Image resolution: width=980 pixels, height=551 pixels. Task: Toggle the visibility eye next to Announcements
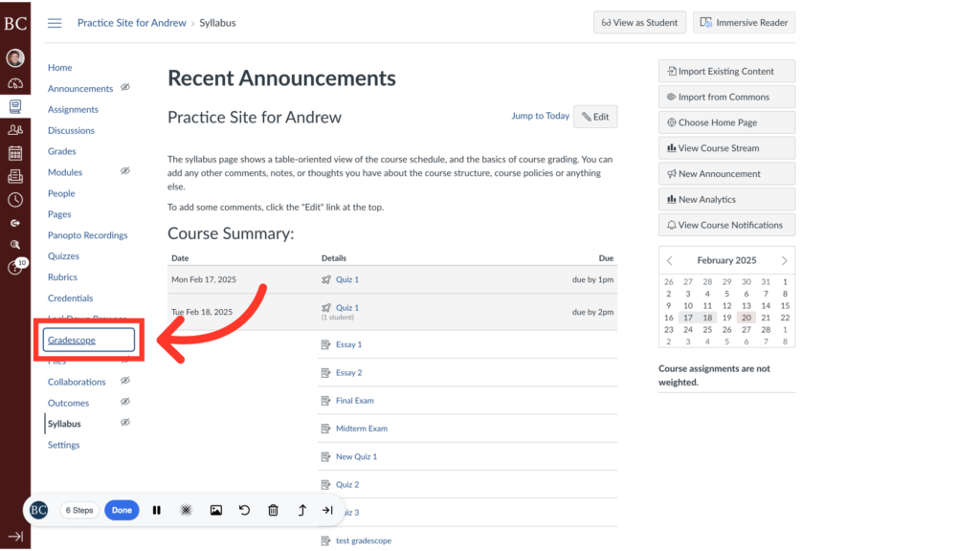coord(124,87)
